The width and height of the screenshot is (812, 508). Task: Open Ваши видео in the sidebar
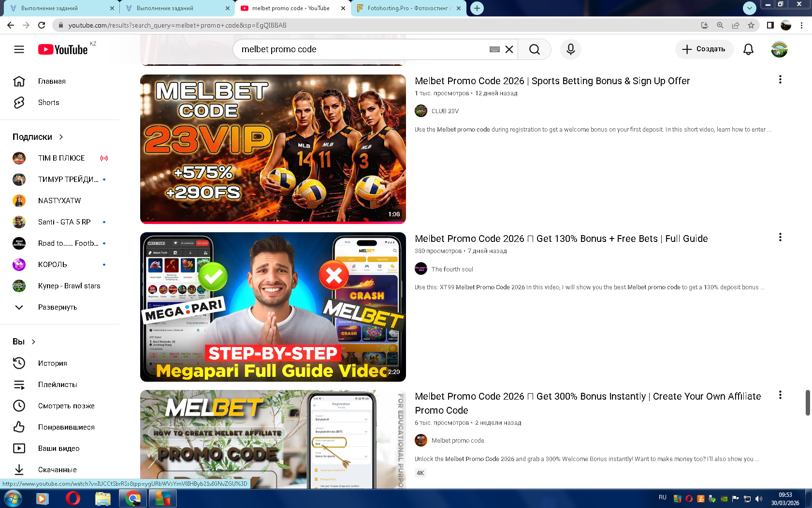pyautogui.click(x=59, y=448)
